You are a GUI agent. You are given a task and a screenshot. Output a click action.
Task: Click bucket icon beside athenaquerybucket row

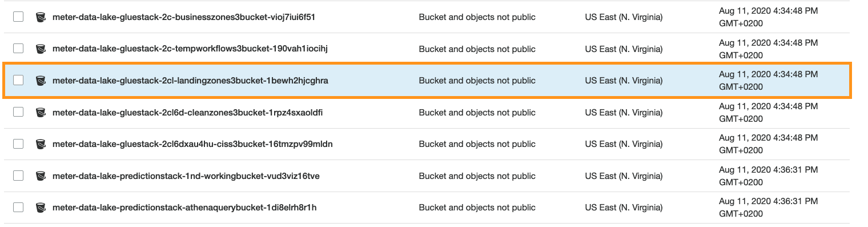pos(41,207)
